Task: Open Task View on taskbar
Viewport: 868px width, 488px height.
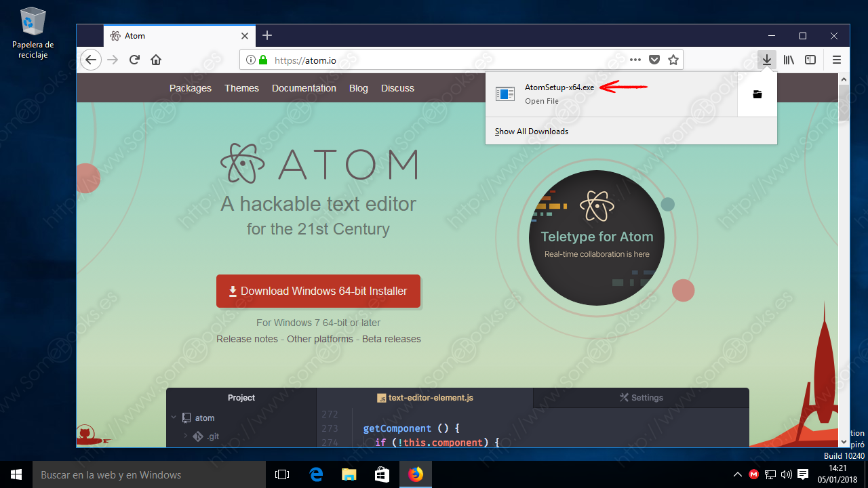Action: pos(283,474)
